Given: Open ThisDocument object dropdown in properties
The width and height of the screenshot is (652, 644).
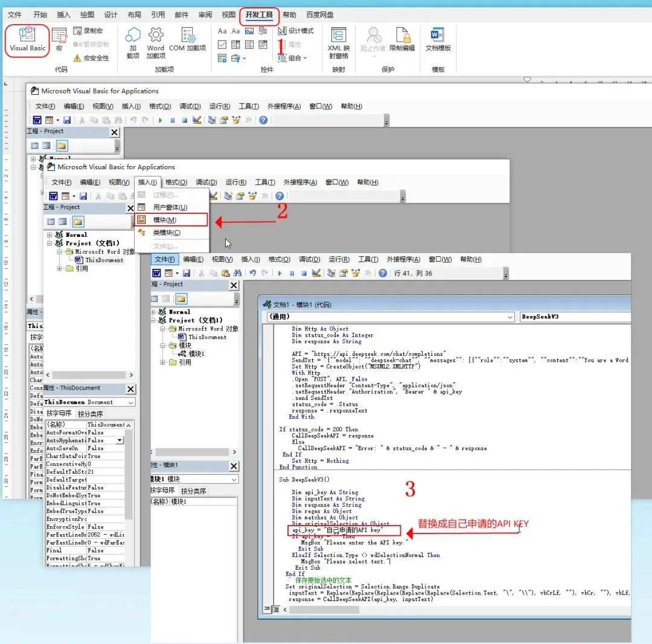Looking at the screenshot, I should [130, 402].
